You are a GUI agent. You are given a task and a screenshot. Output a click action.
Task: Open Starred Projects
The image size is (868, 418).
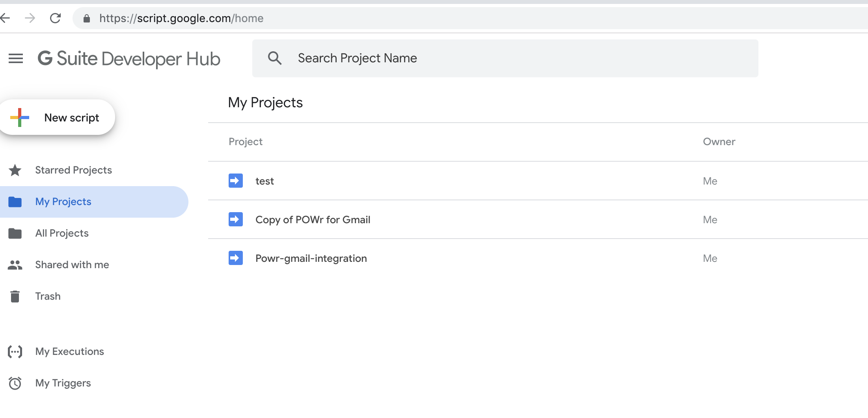point(73,170)
